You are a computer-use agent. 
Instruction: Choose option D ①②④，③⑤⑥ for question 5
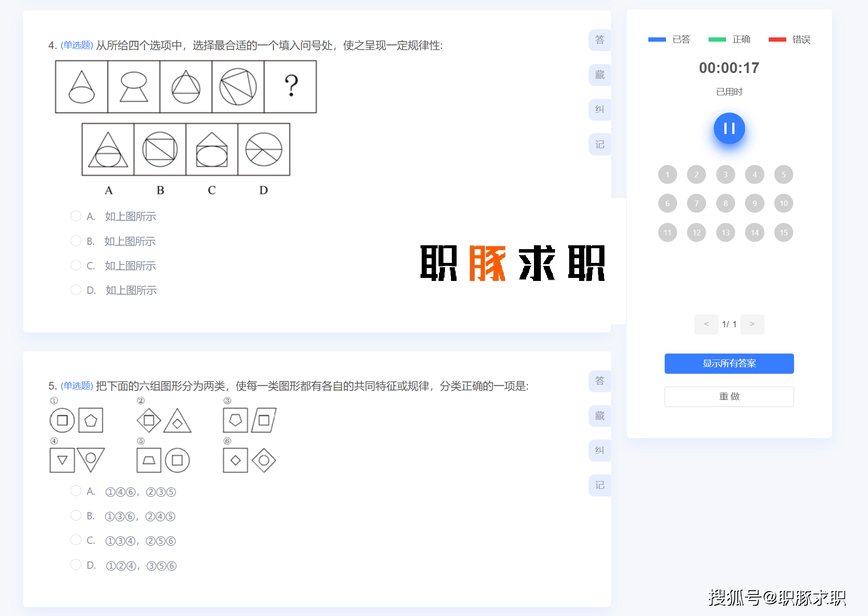pos(76,564)
